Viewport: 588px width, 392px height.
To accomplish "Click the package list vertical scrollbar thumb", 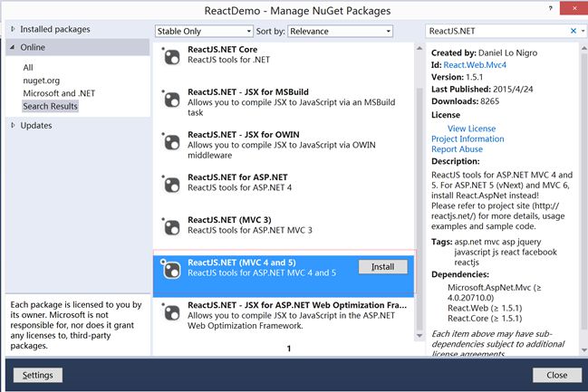I will coord(419,210).
